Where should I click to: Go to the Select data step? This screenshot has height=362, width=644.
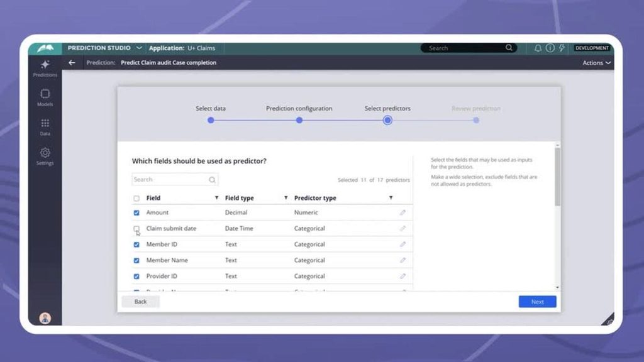211,120
